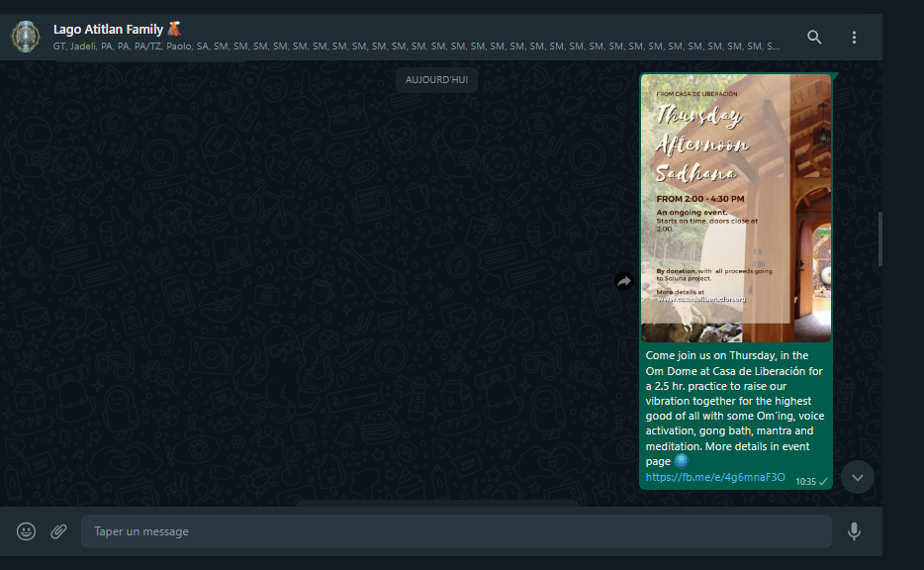Click the paperclip attach icon
Image resolution: width=924 pixels, height=570 pixels.
click(58, 531)
